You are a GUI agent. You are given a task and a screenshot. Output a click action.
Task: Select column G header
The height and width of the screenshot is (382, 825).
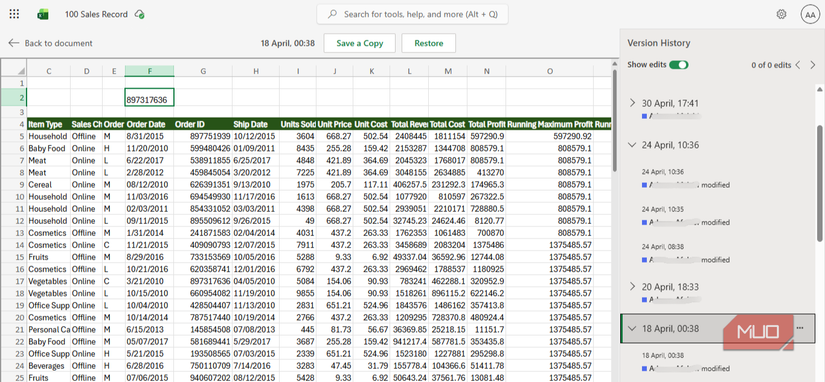coord(203,71)
